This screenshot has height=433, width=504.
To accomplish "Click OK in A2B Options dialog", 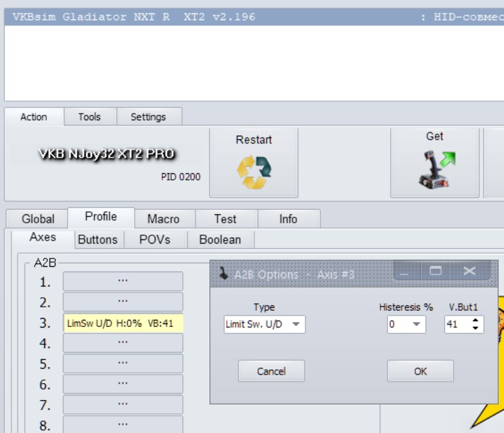I will tap(421, 371).
